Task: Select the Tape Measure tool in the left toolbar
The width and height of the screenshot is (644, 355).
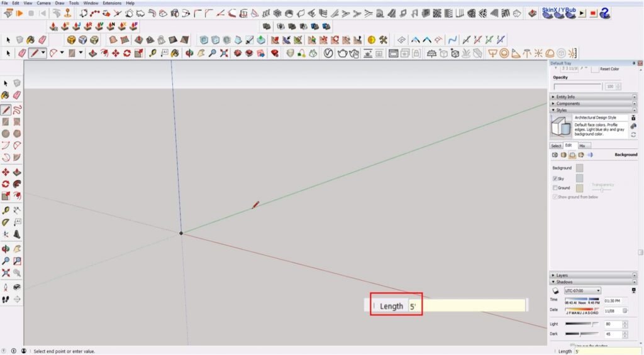Action: click(x=6, y=210)
